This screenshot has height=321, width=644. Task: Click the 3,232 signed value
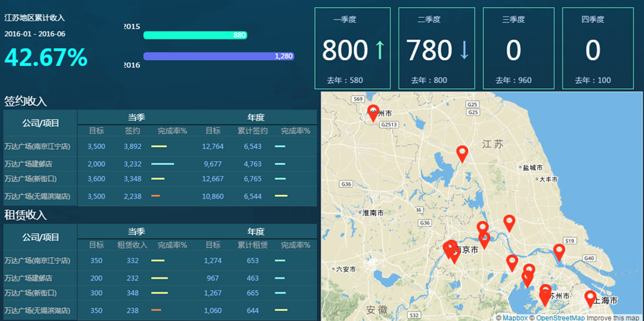click(x=132, y=164)
